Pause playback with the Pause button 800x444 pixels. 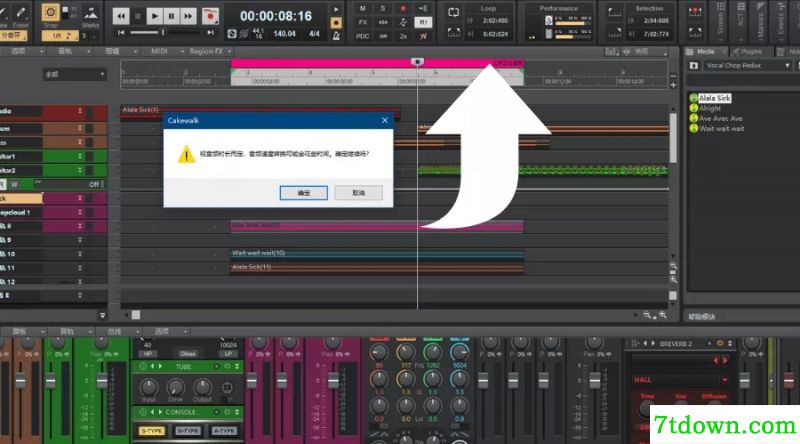pyautogui.click(x=171, y=16)
